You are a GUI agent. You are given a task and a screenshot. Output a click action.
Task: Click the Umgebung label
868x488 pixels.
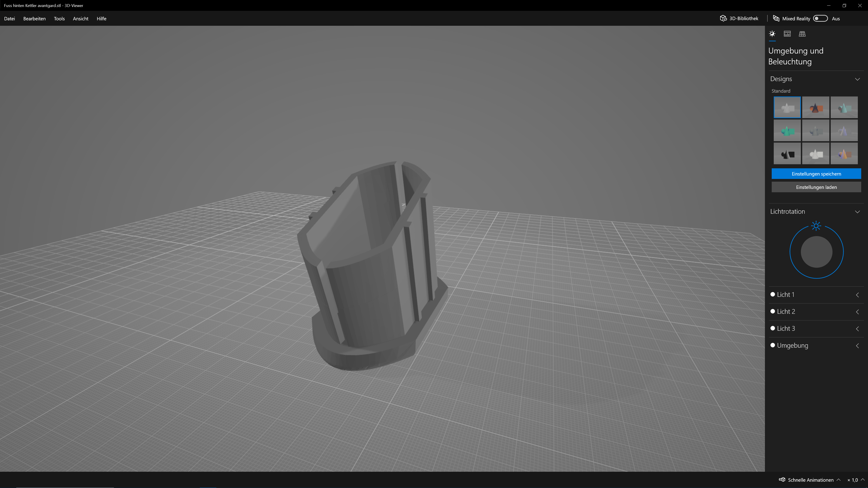[793, 345]
